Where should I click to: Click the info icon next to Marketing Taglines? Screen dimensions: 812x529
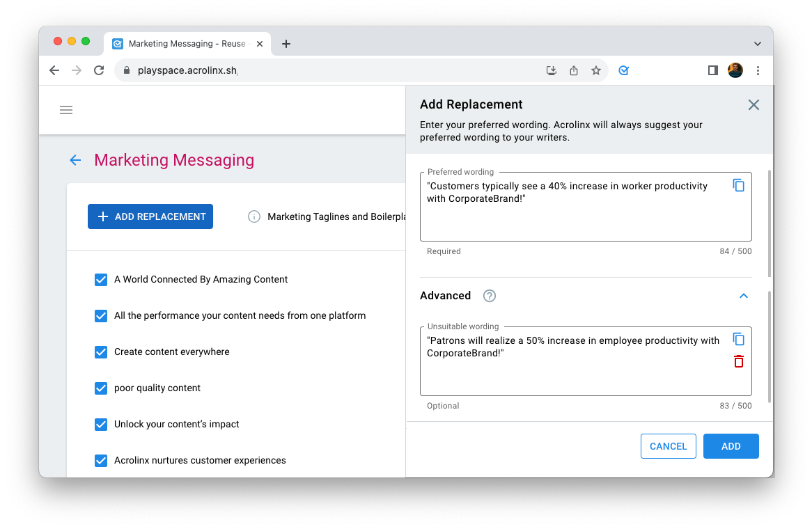tap(254, 216)
